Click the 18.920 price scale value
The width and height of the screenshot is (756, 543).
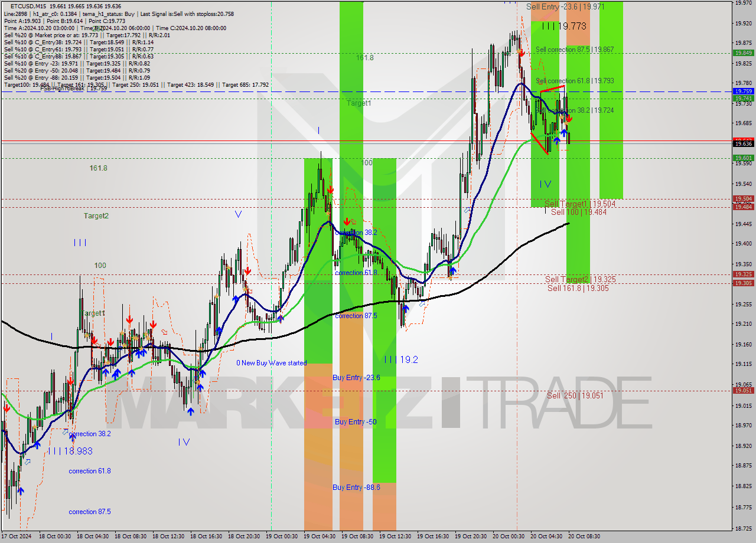coord(743,446)
